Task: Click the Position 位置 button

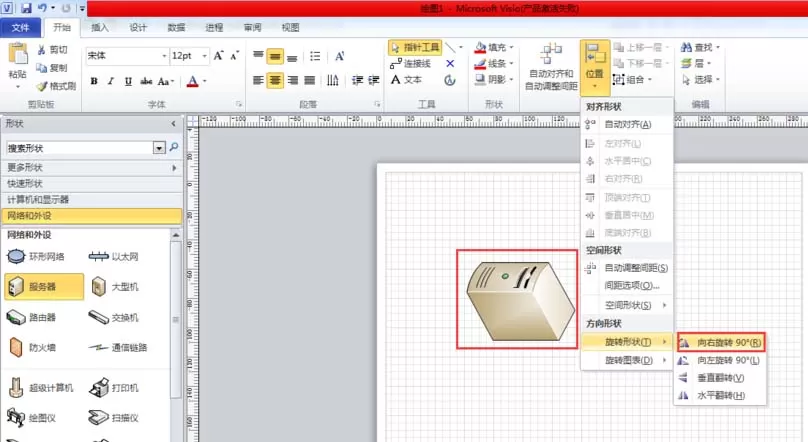Action: (x=595, y=67)
